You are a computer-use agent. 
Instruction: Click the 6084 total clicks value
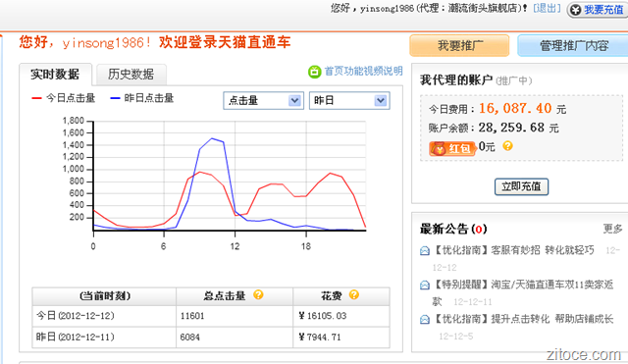click(x=189, y=338)
